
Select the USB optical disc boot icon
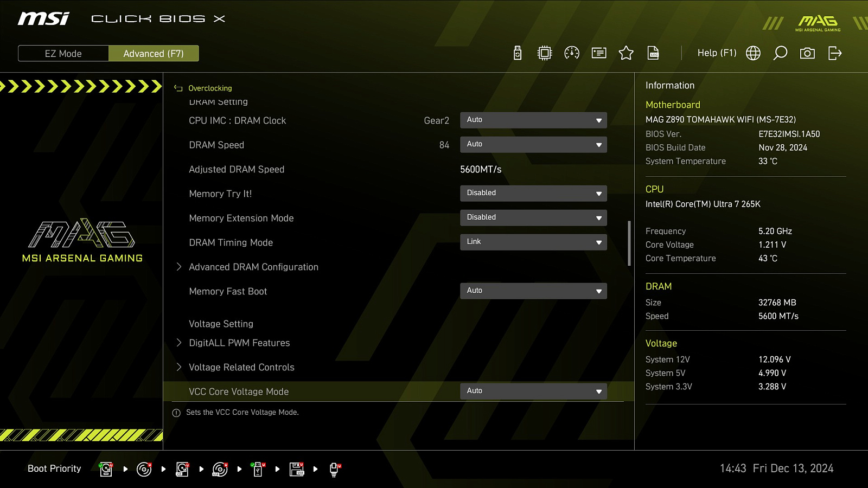(220, 469)
